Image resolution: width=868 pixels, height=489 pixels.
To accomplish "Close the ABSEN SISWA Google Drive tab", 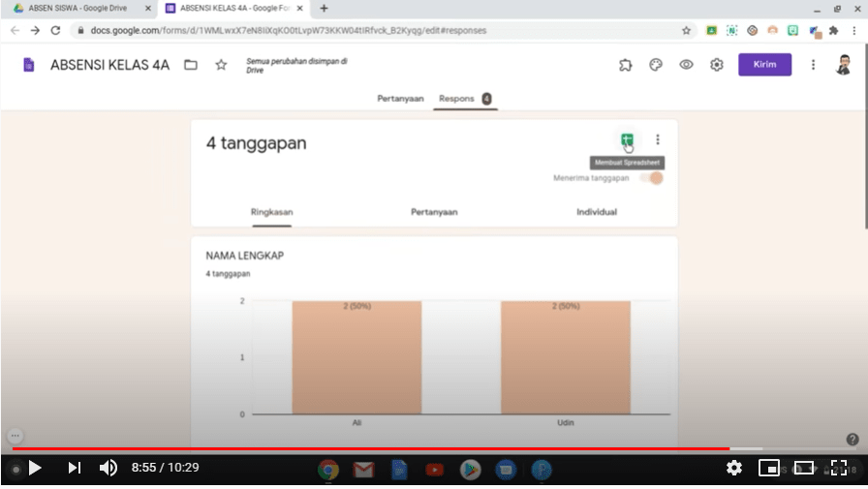I will coord(148,9).
